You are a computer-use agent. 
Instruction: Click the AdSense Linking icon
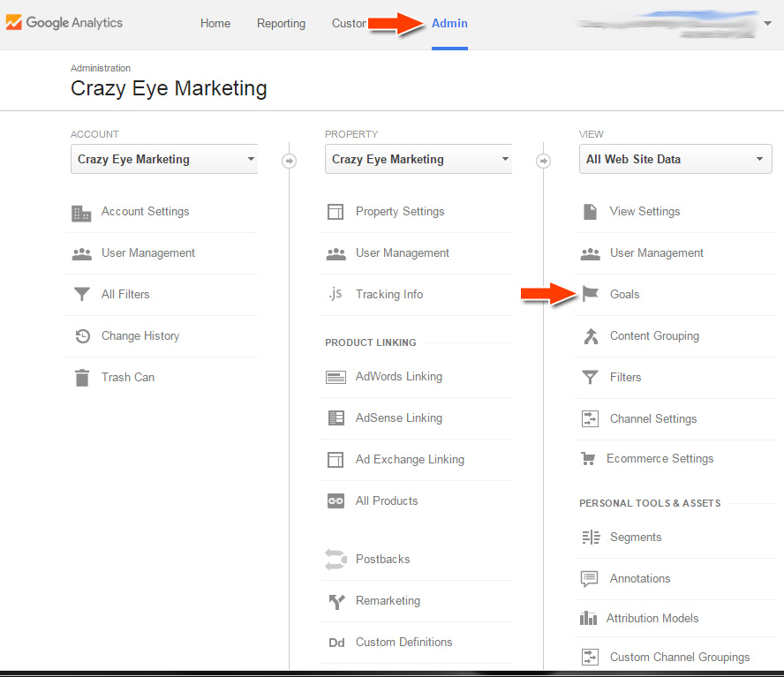click(x=336, y=417)
